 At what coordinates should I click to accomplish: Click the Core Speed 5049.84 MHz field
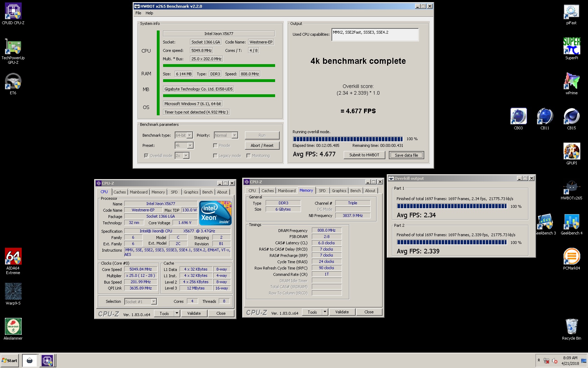pos(141,270)
